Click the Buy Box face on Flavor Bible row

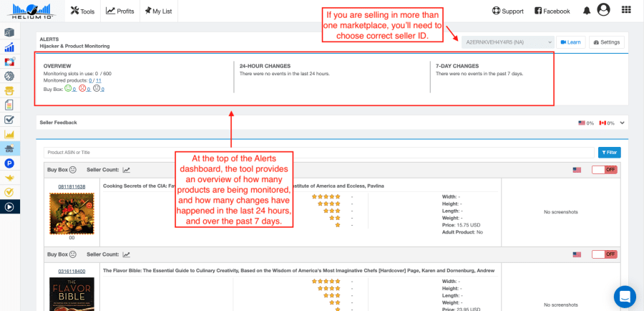pos(73,254)
